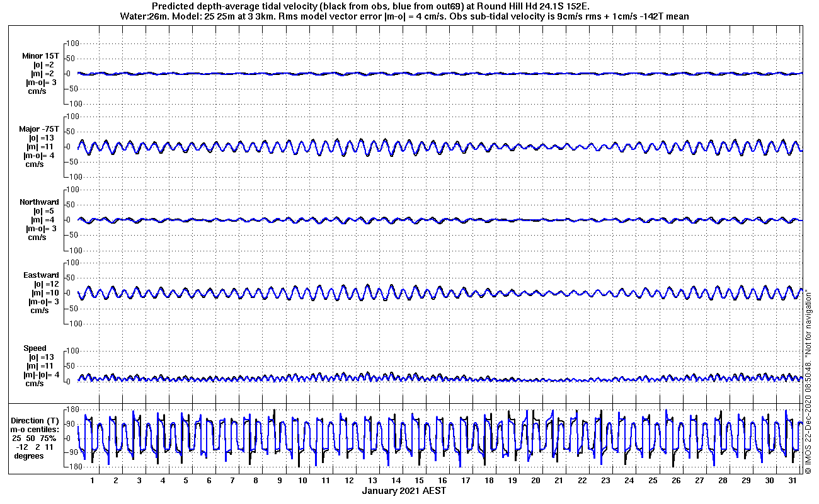Click day '27' on the date axis
This screenshot has height=504, width=819.
click(x=699, y=481)
